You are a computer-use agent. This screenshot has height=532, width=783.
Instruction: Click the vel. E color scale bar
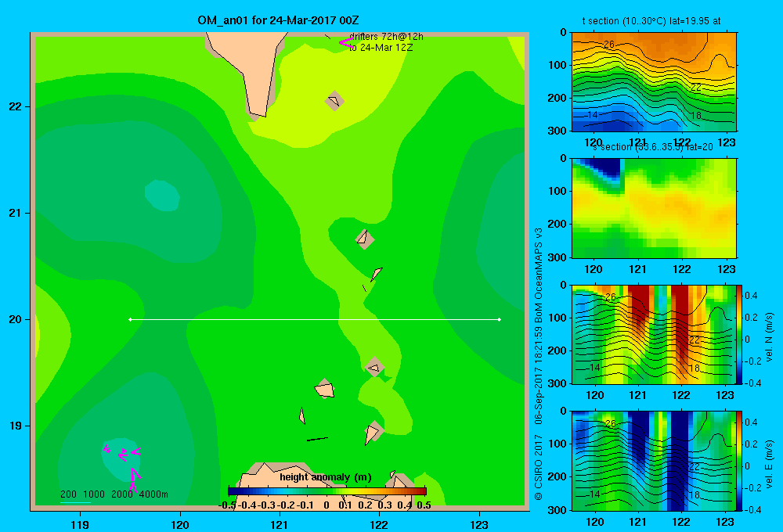740,461
